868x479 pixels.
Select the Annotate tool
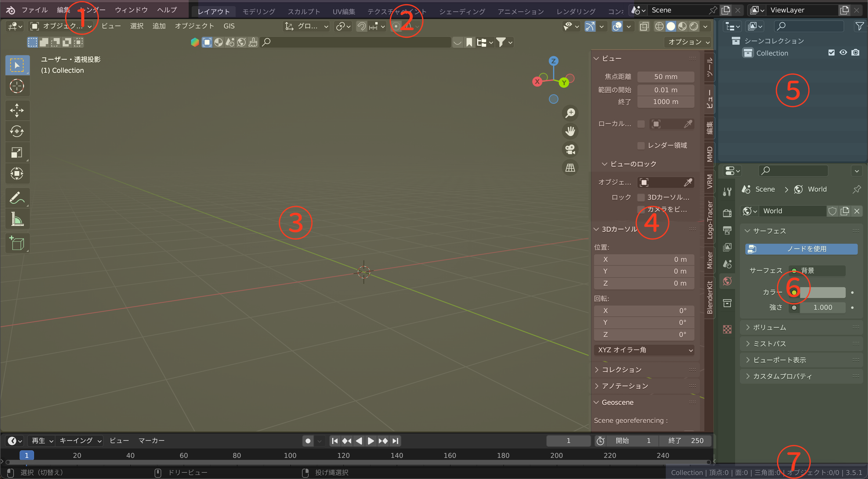17,198
